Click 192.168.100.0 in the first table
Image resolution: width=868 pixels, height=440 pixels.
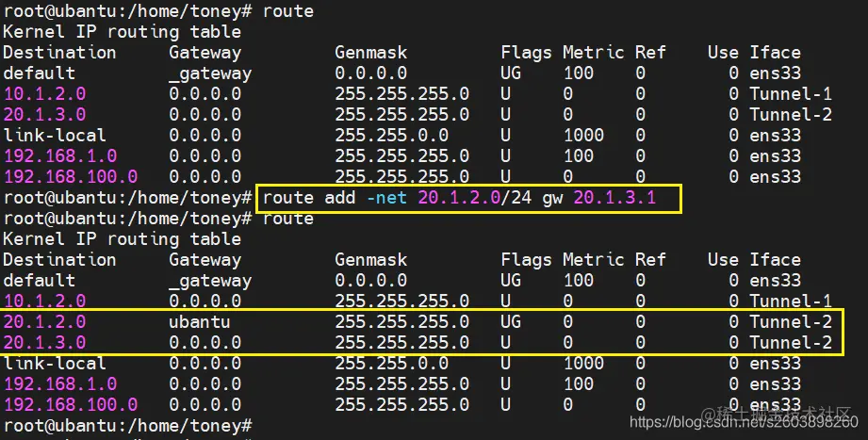point(71,176)
